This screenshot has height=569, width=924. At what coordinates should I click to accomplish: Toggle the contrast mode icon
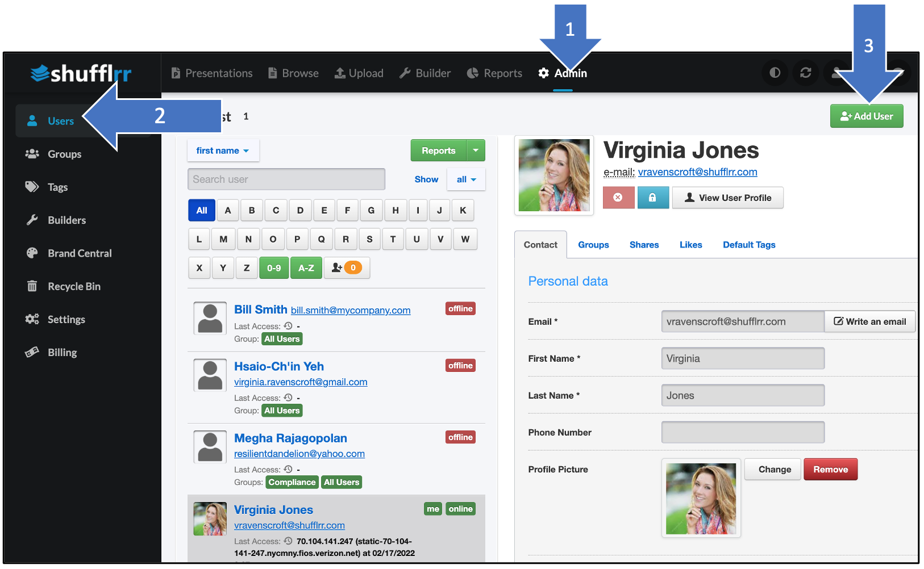775,73
